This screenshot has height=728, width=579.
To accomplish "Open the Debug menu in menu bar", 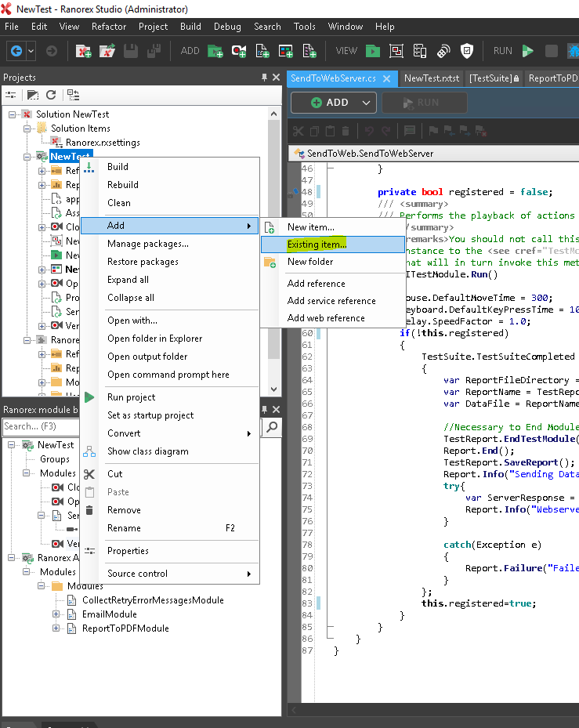I will click(x=227, y=27).
